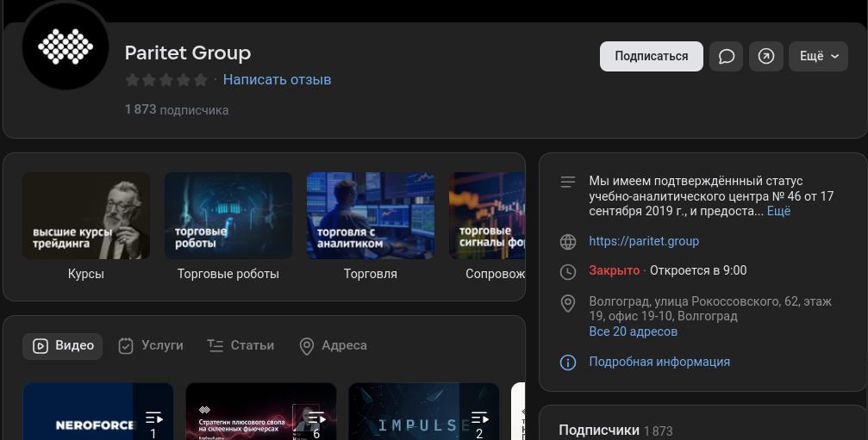This screenshot has width=868, height=440.
Task: Click the Волгоград, улица Рокоссовского address text
Action: click(710, 309)
